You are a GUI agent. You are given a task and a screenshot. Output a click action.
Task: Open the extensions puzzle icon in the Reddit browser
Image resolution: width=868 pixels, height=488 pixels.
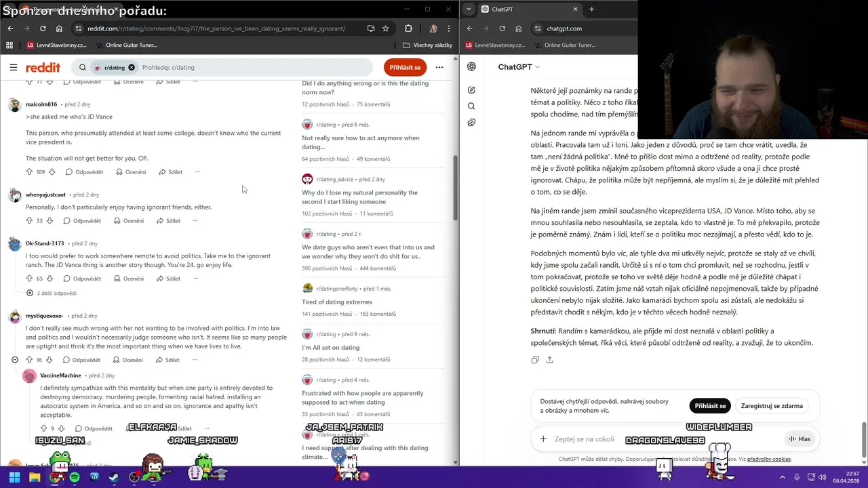pyautogui.click(x=408, y=28)
